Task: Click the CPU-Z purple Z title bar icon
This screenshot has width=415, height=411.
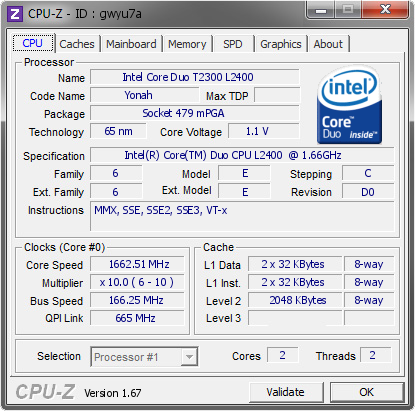Action: tap(15, 14)
